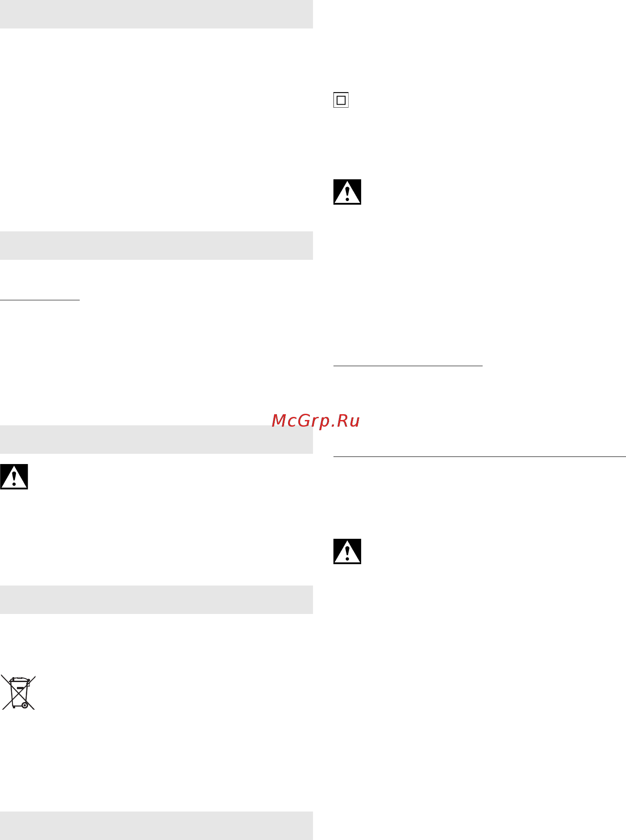Click the warning triangle beneath the long horizontal rule

[x=347, y=551]
